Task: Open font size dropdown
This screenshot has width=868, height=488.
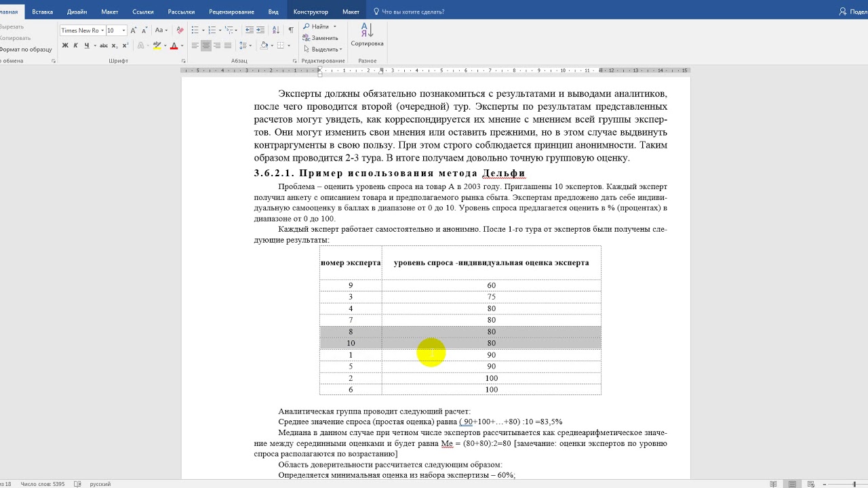Action: (123, 30)
